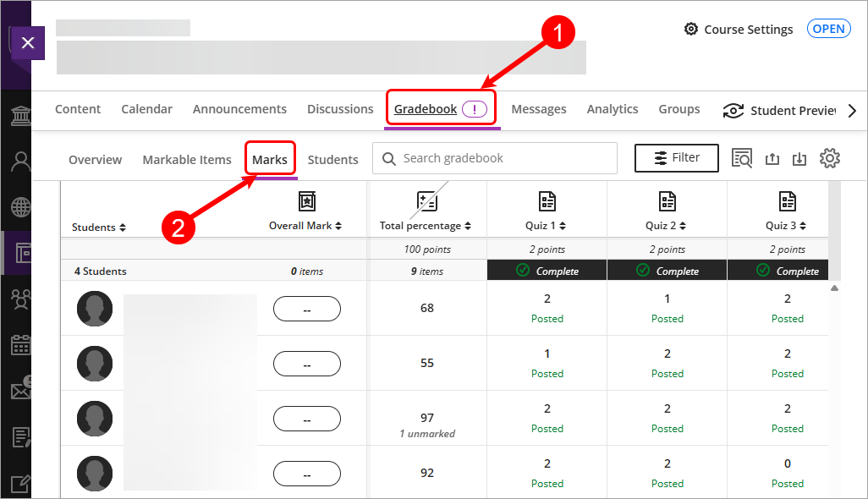Click the Filter button
This screenshot has height=499, width=868.
pos(677,158)
